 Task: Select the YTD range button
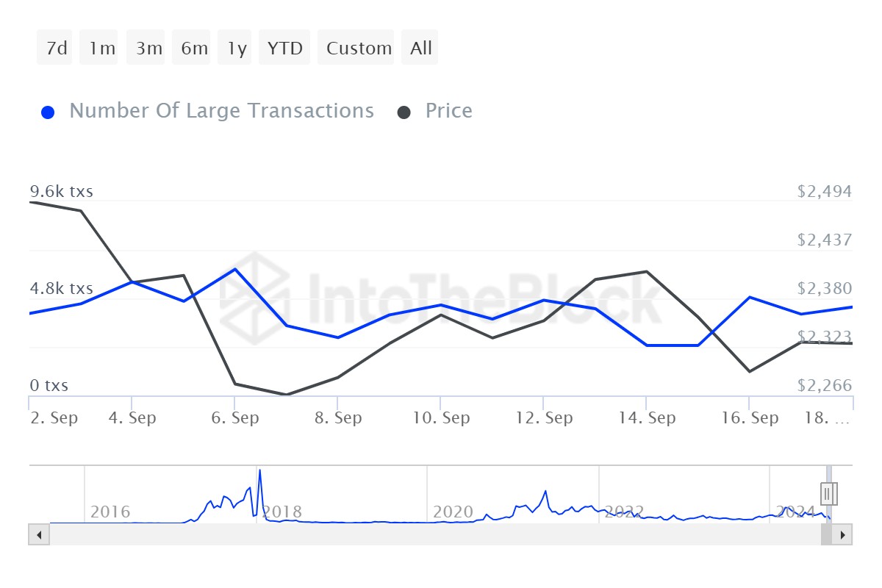[284, 48]
